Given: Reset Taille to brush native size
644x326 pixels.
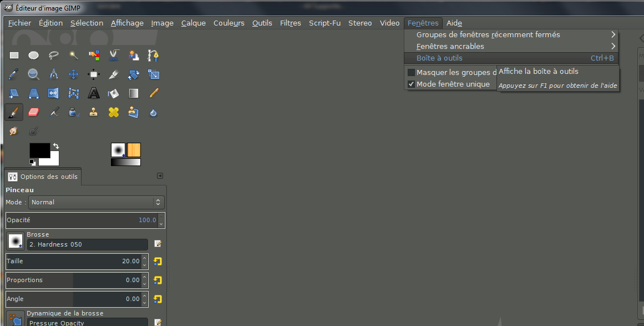Looking at the screenshot, I should click(x=158, y=262).
